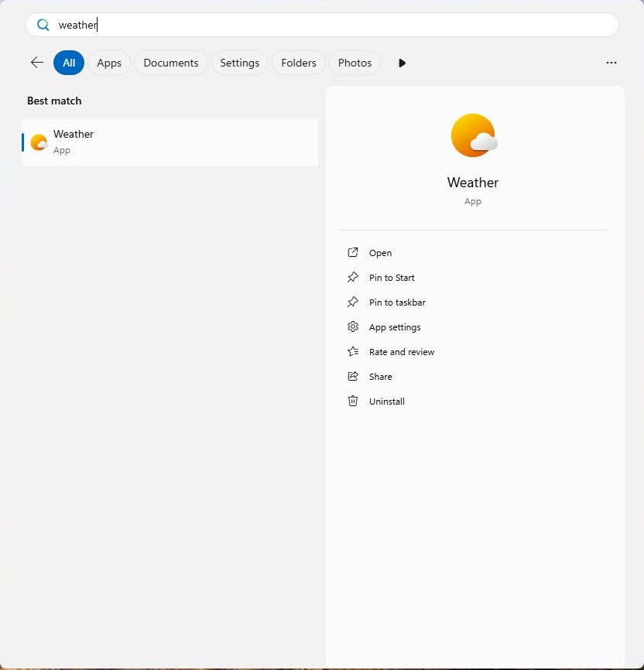Image resolution: width=644 pixels, height=670 pixels.
Task: Click the Open external-link icon
Action: [x=353, y=252]
